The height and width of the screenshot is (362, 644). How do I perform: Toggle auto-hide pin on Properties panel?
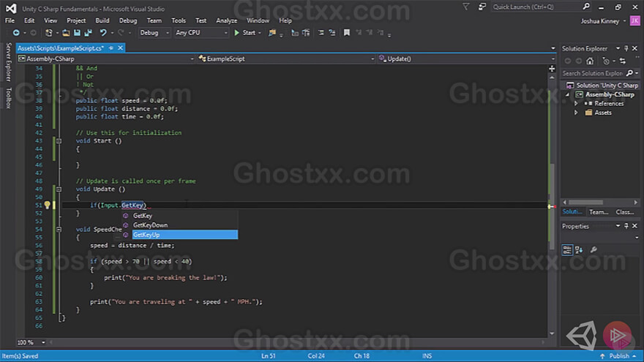click(x=626, y=226)
